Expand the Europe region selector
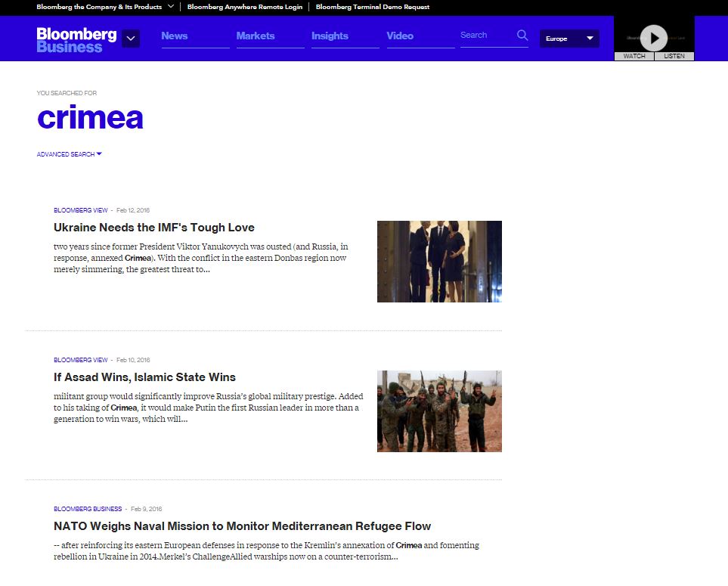728x586 pixels. tap(569, 39)
